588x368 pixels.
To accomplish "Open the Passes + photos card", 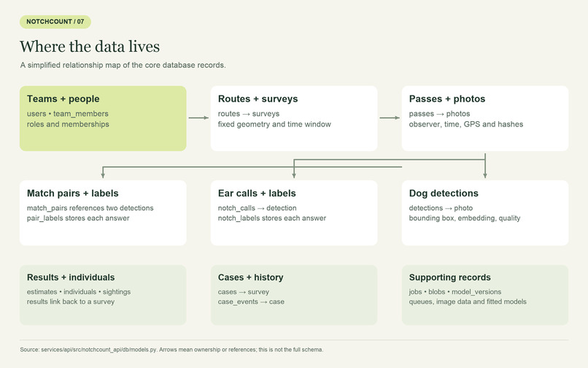I will click(x=485, y=118).
